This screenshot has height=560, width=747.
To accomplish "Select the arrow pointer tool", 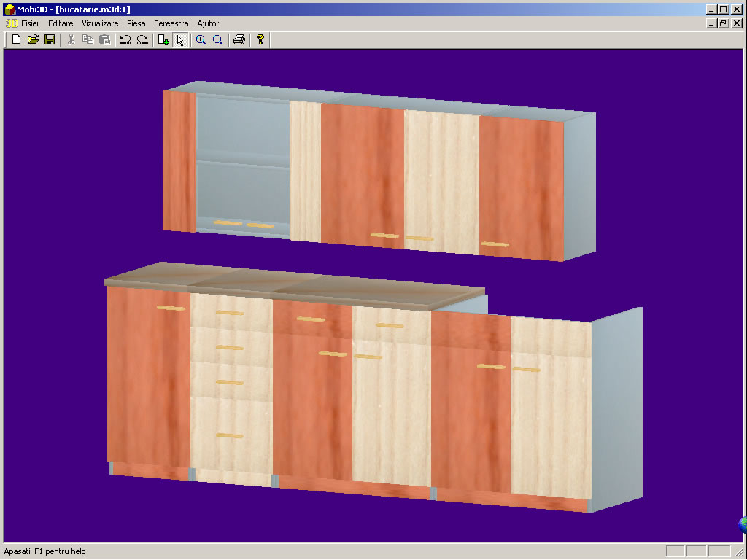I will (x=180, y=39).
